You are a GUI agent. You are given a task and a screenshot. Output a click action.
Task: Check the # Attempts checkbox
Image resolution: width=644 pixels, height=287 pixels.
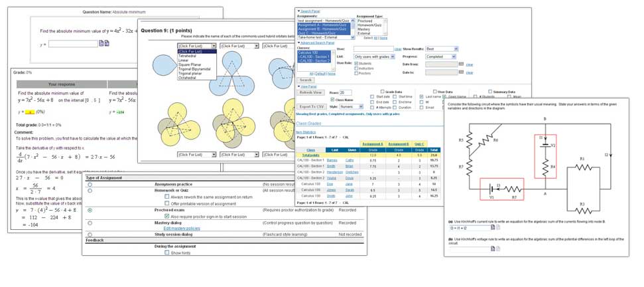pyautogui.click(x=372, y=108)
